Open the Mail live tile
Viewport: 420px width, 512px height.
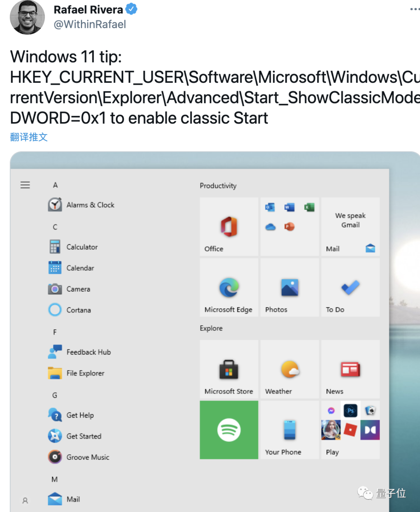[x=350, y=226]
